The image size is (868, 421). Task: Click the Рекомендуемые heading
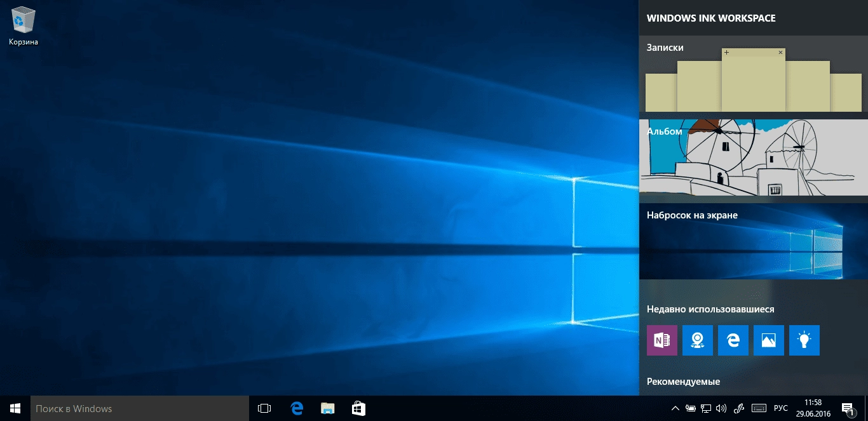[x=683, y=382]
